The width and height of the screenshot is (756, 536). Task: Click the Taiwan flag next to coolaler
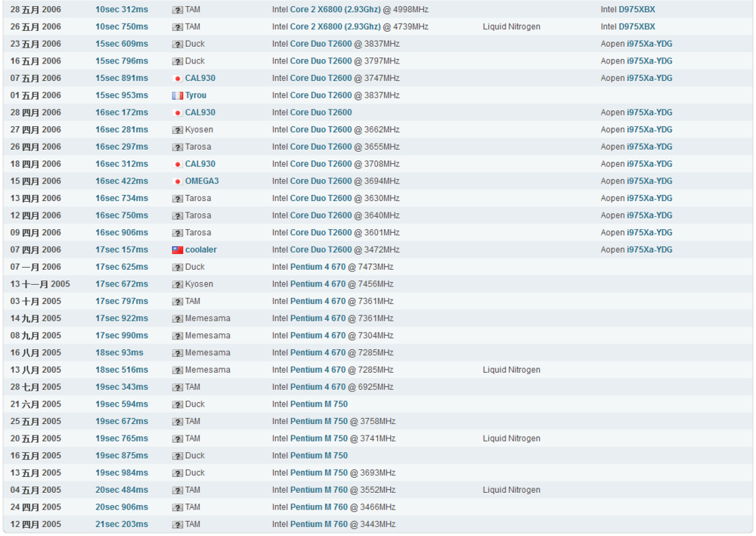[178, 249]
